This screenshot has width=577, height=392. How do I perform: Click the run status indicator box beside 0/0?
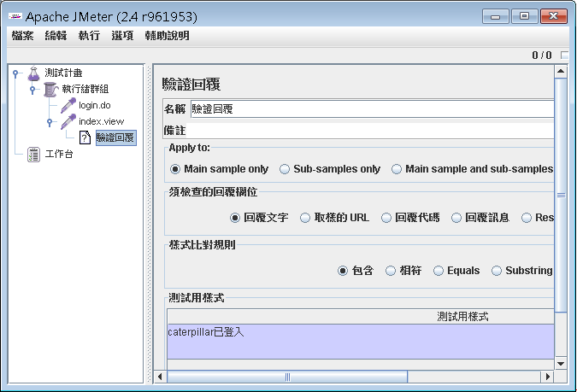click(564, 56)
